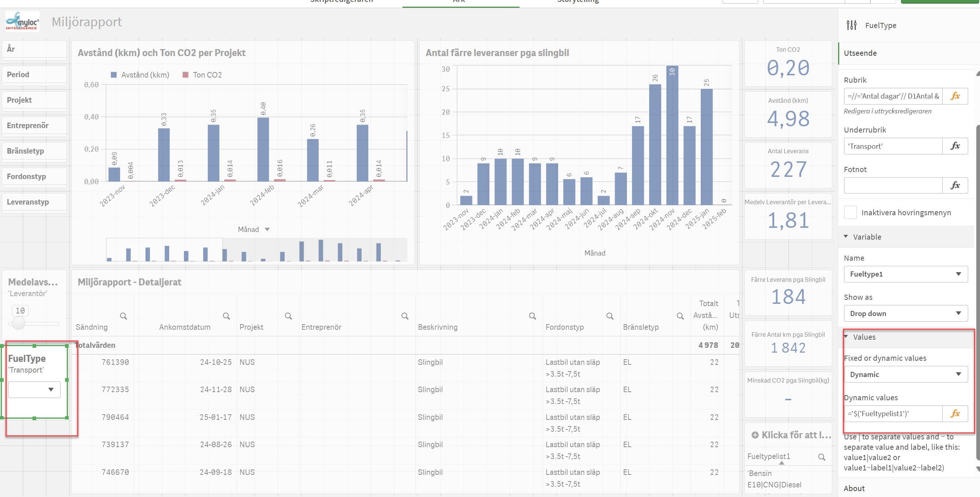Enable Inaktivera hovringsmenyn checkbox
Viewport: 980px width, 497px height.
tap(850, 212)
